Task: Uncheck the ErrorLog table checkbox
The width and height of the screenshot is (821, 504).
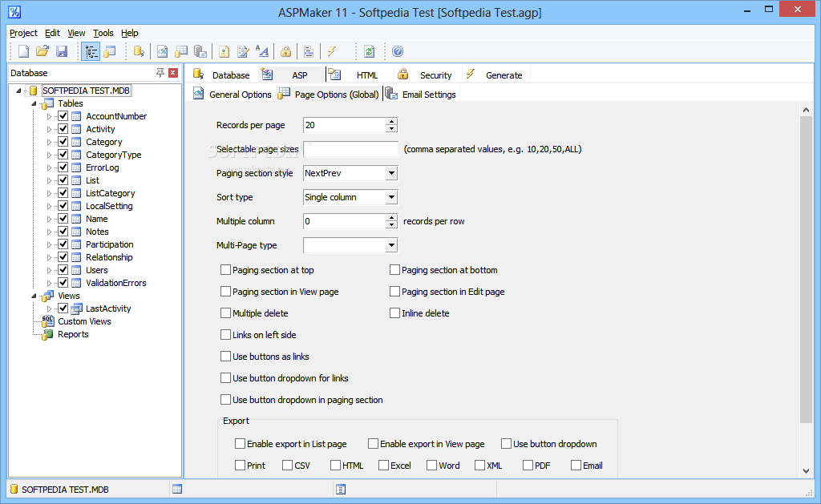Action: (x=63, y=167)
